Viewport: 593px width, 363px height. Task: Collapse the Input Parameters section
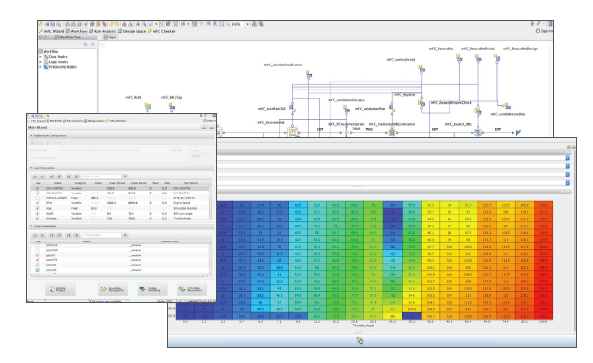32,168
